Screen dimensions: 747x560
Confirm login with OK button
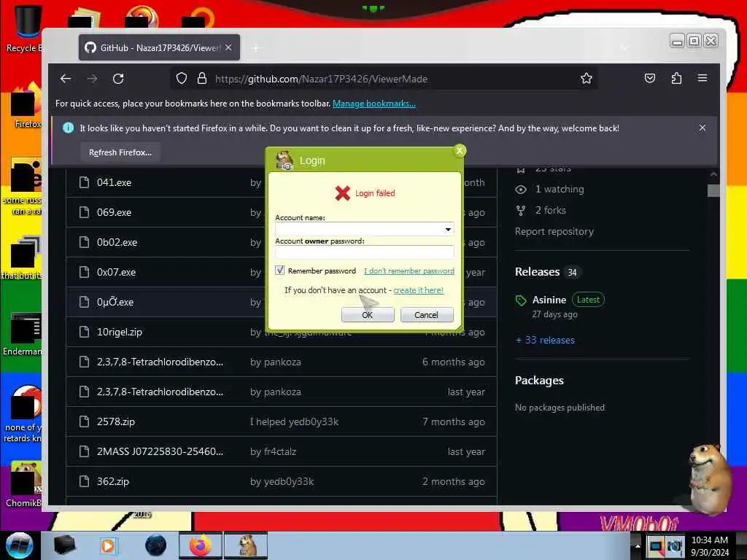click(x=368, y=315)
